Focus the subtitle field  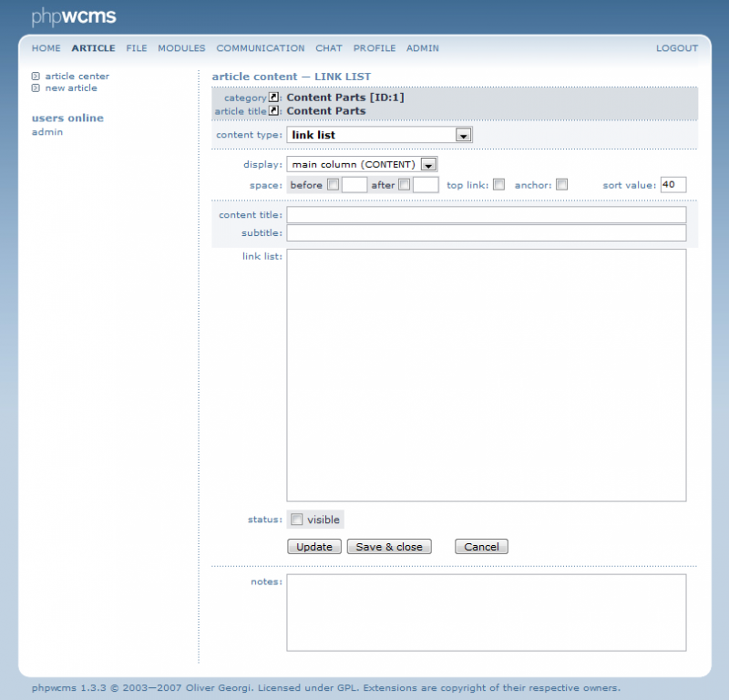[x=487, y=233]
